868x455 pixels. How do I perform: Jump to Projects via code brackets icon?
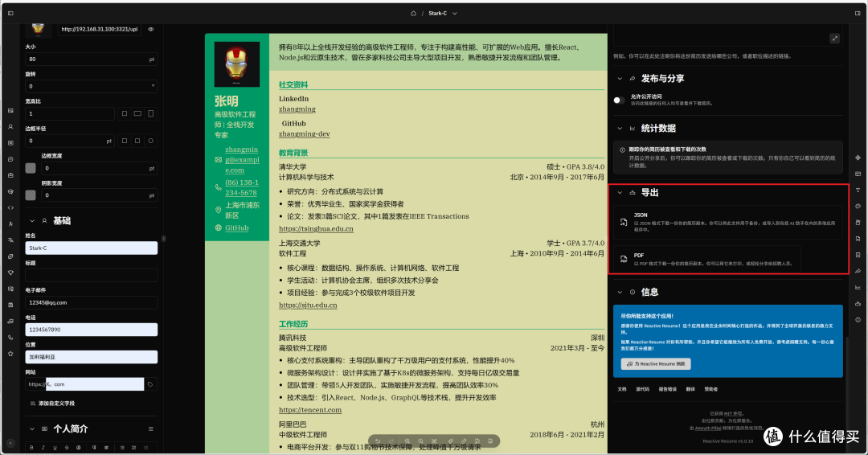10,207
